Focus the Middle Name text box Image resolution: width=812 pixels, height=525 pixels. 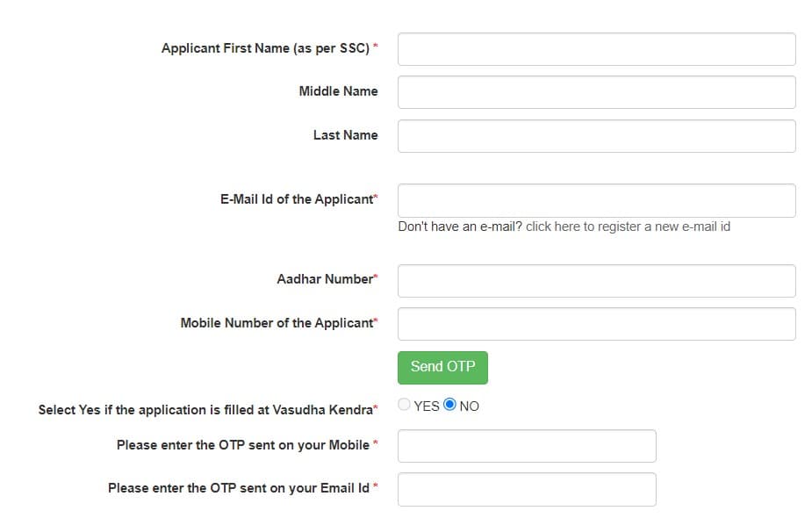[596, 92]
